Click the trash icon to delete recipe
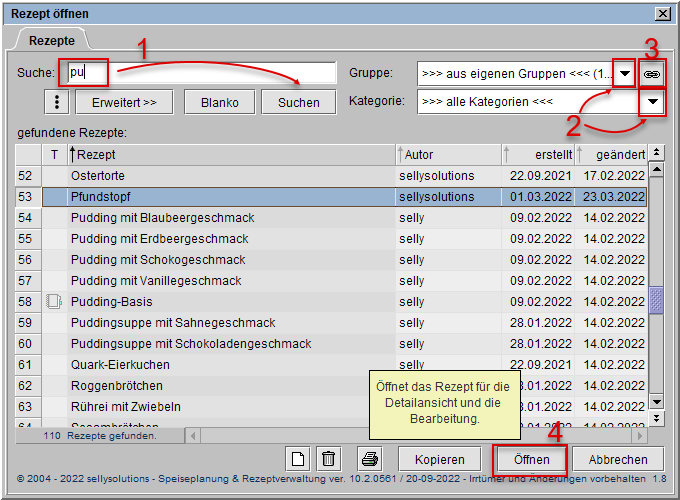Image resolution: width=680 pixels, height=500 pixels. (x=328, y=459)
